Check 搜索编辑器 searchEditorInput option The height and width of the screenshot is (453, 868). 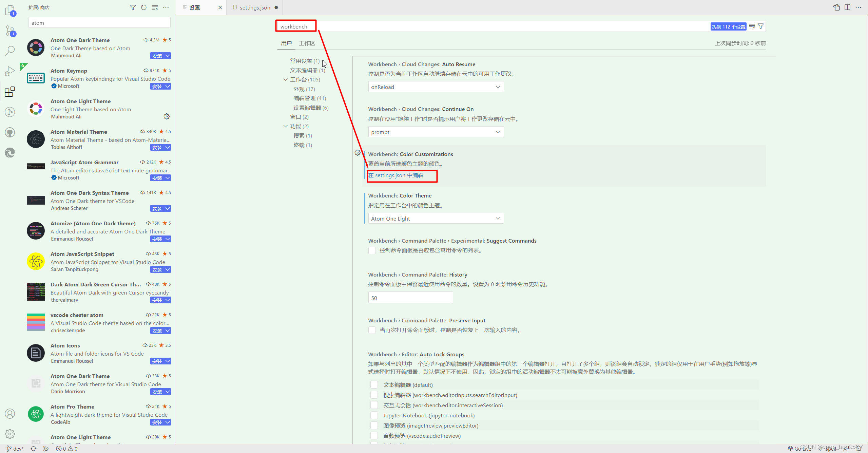pos(374,395)
